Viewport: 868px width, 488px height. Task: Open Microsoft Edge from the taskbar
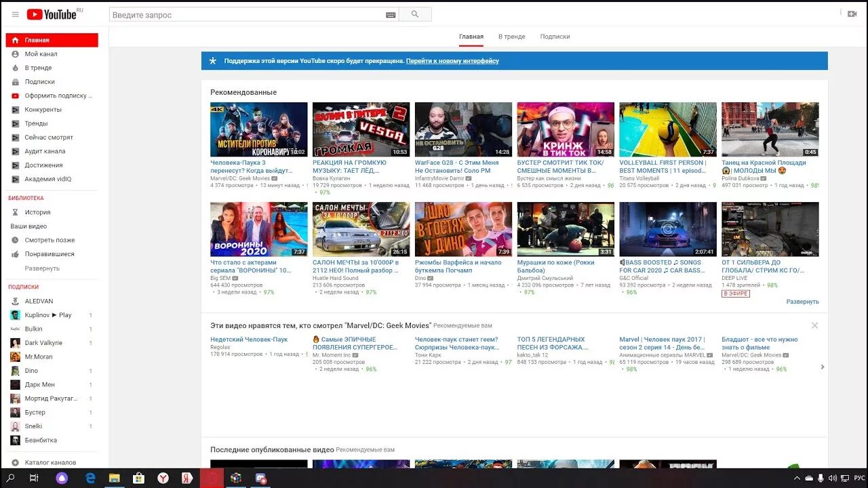coord(90,478)
